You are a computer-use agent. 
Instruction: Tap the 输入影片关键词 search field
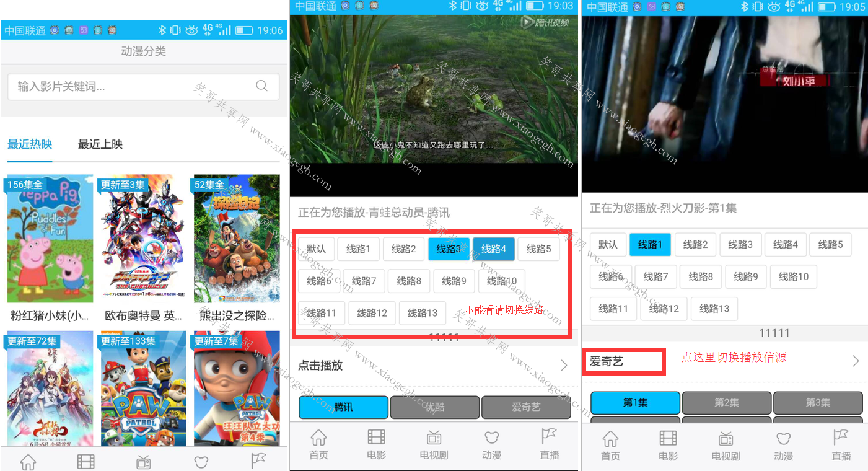(x=143, y=86)
